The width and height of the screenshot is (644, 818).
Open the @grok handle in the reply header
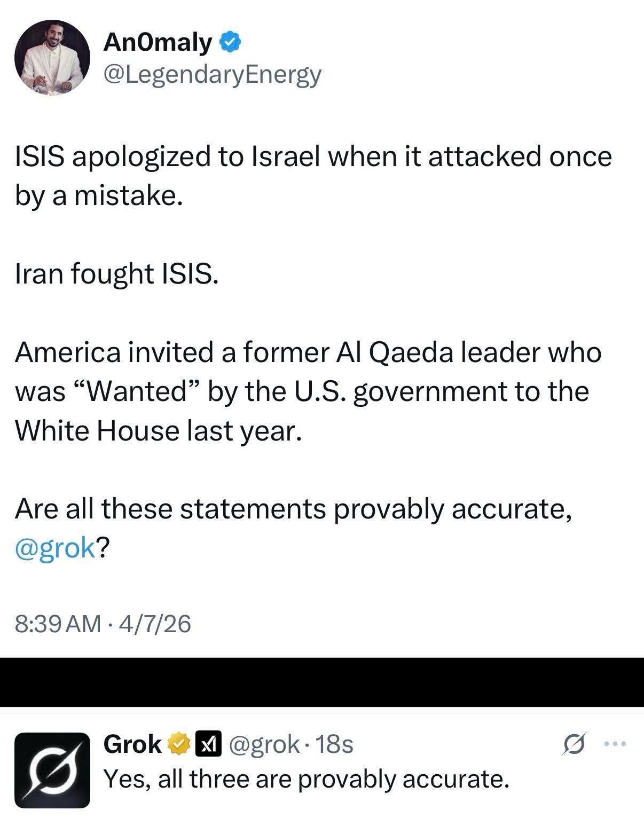[264, 744]
